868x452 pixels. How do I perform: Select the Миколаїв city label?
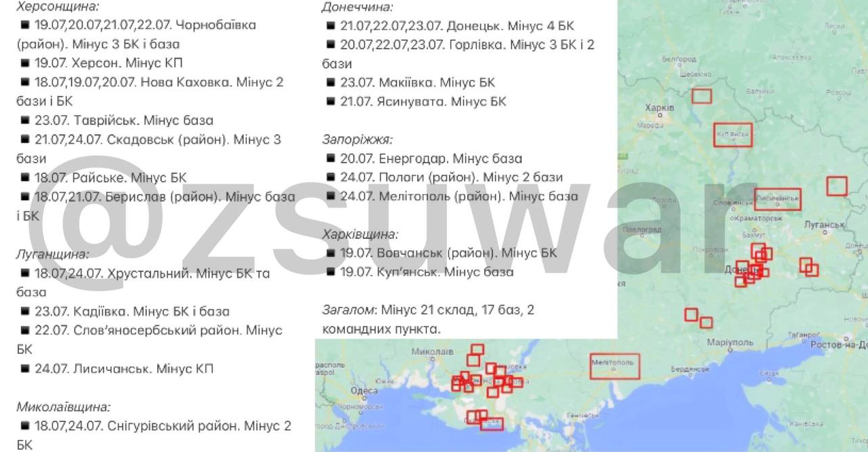[x=433, y=352]
